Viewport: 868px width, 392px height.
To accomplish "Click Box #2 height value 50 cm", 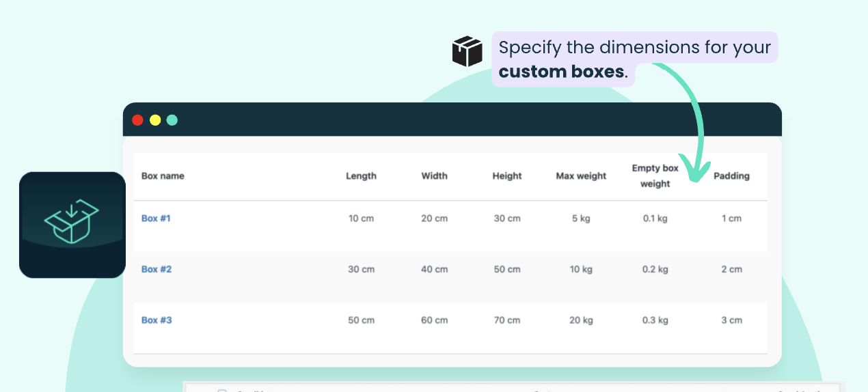I will pyautogui.click(x=507, y=269).
